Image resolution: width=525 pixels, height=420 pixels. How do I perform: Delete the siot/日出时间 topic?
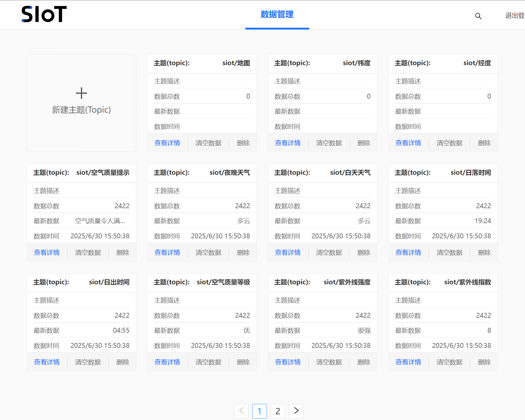(123, 362)
